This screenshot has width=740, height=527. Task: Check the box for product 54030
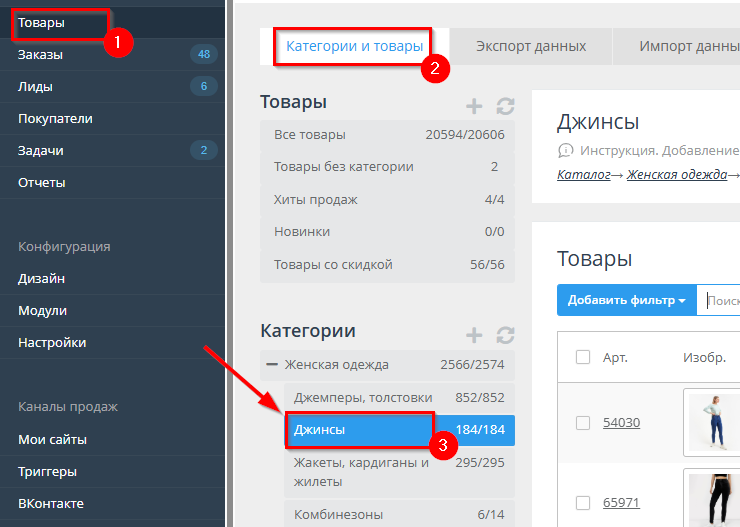(583, 423)
